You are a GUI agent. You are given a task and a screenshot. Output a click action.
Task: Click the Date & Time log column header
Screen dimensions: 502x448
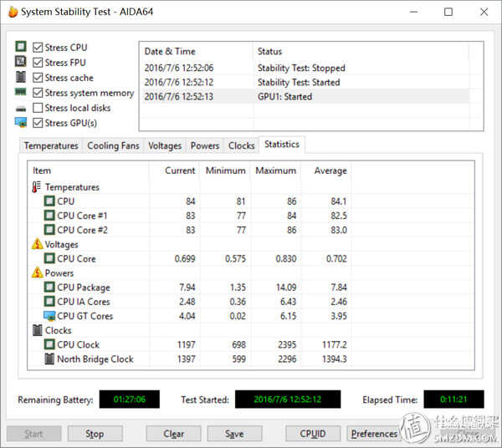coord(196,51)
